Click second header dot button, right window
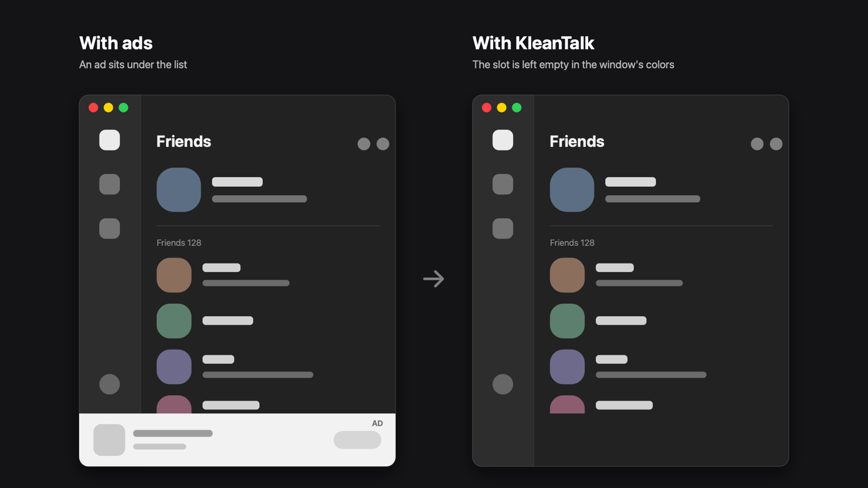This screenshot has width=868, height=488. pyautogui.click(x=776, y=144)
